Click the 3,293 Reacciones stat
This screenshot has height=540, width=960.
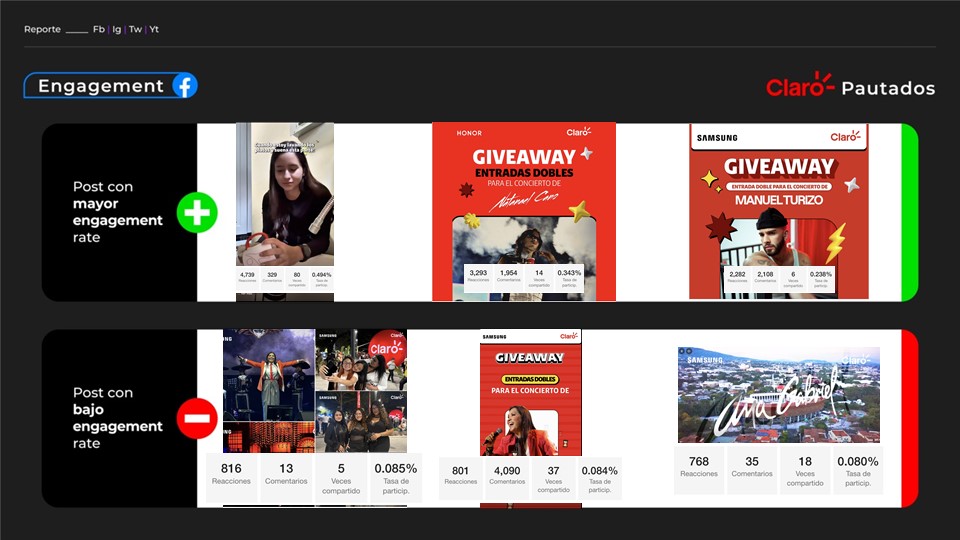(478, 277)
